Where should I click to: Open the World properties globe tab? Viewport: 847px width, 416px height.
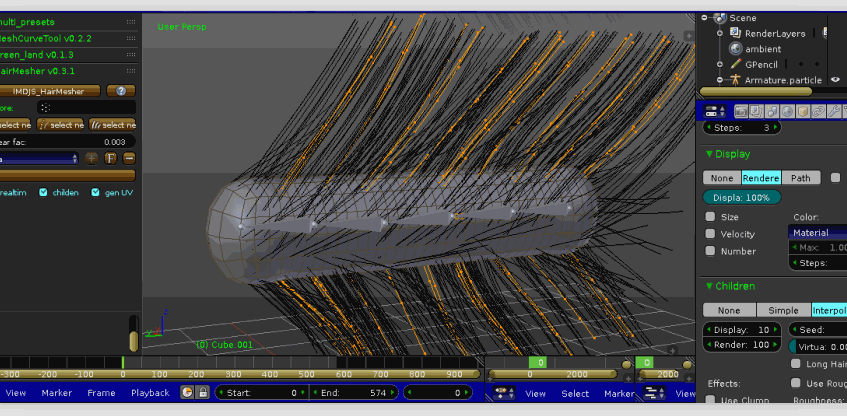788,111
